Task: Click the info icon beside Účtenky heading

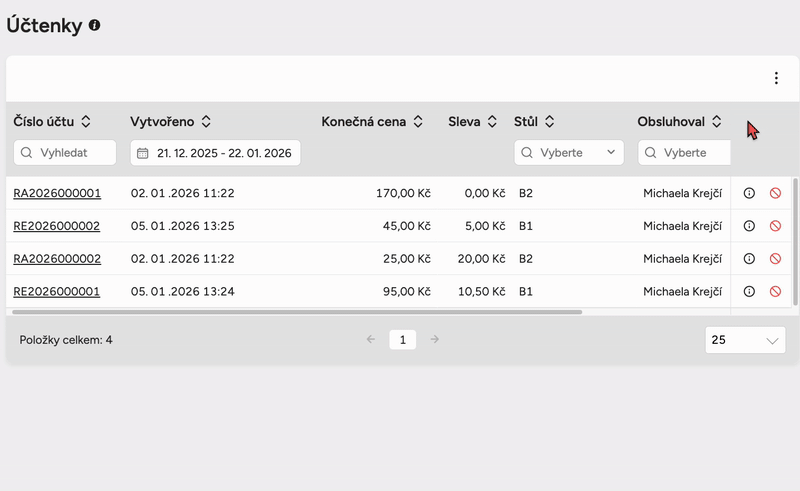Action: pyautogui.click(x=95, y=26)
